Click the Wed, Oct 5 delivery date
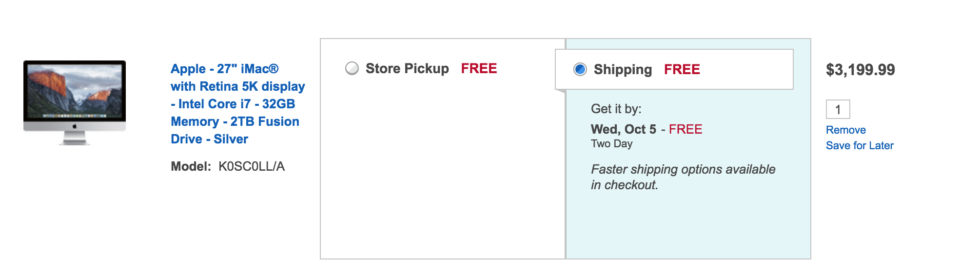980x278 pixels. (623, 129)
